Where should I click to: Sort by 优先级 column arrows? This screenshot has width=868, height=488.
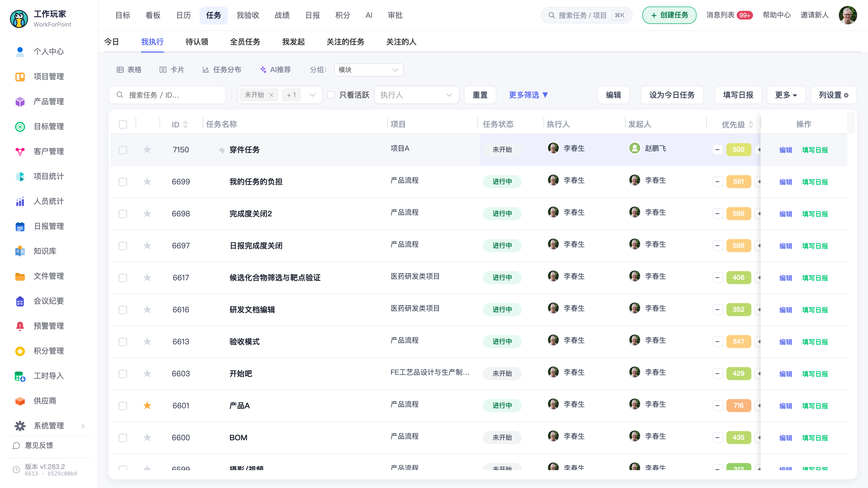pyautogui.click(x=751, y=125)
